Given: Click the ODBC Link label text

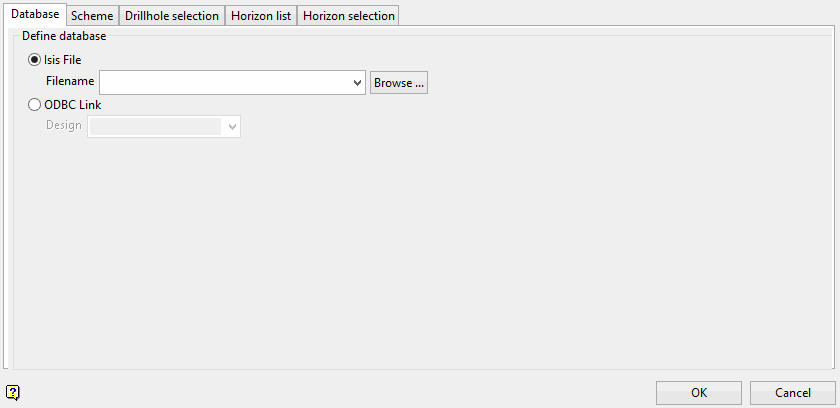Looking at the screenshot, I should [73, 104].
